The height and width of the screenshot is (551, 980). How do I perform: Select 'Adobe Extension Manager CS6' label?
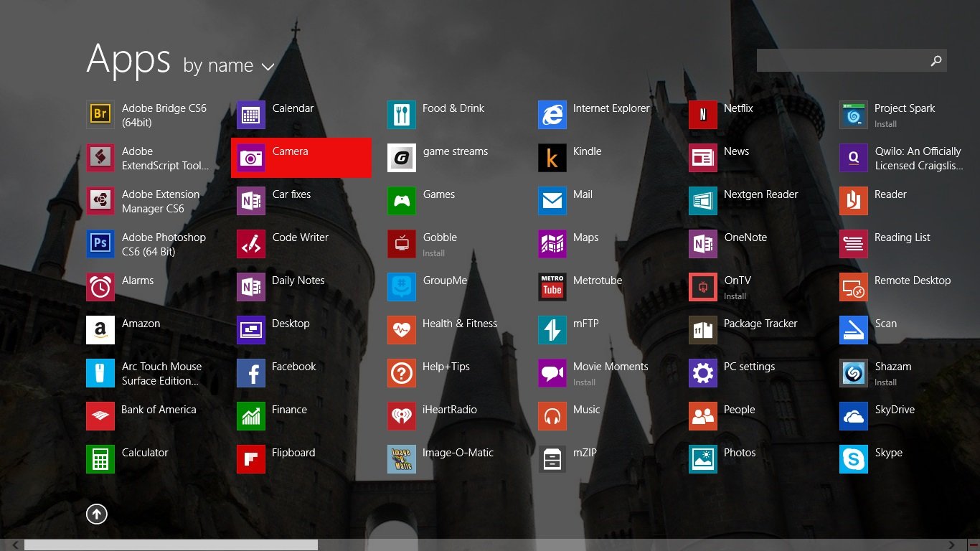click(161, 202)
